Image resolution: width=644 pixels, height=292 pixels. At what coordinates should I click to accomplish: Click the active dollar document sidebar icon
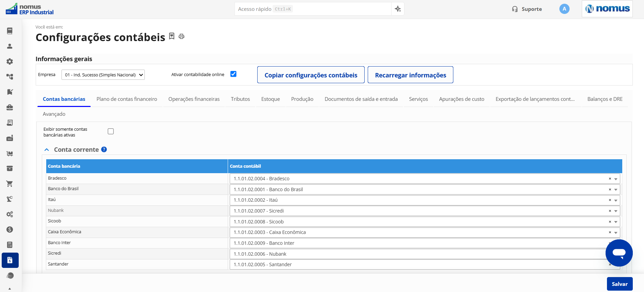point(10,260)
